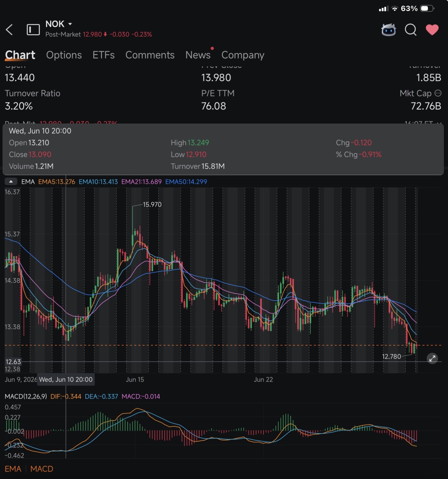This screenshot has width=448, height=479.
Task: Open the Comments tab
Action: [x=150, y=55]
